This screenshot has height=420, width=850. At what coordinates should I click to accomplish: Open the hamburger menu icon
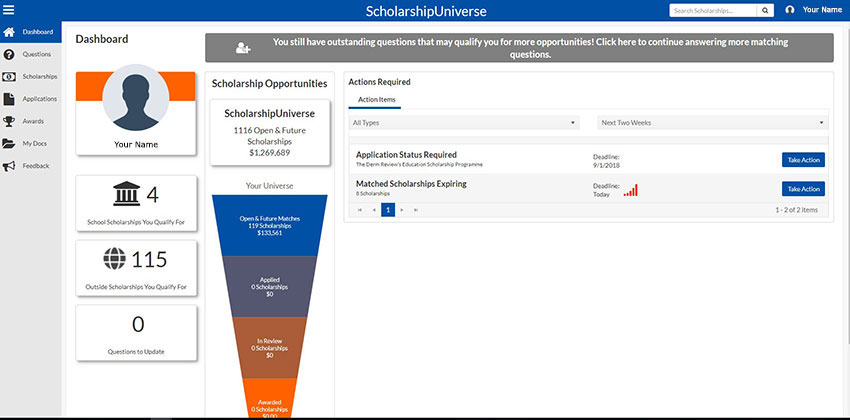coord(9,10)
